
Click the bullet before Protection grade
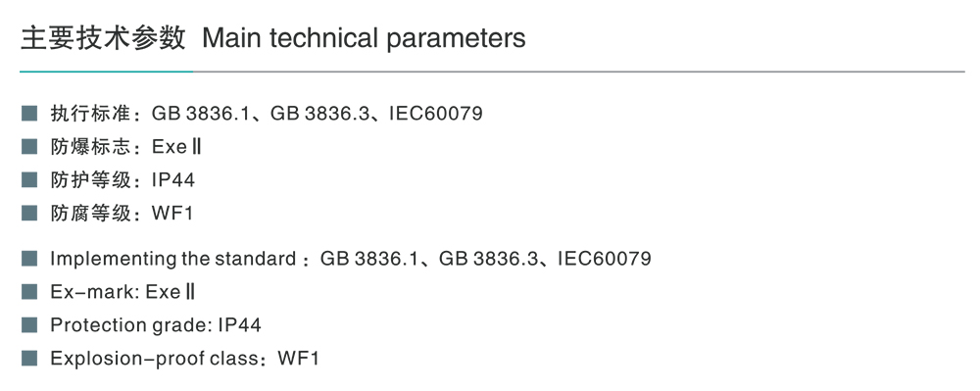29,324
